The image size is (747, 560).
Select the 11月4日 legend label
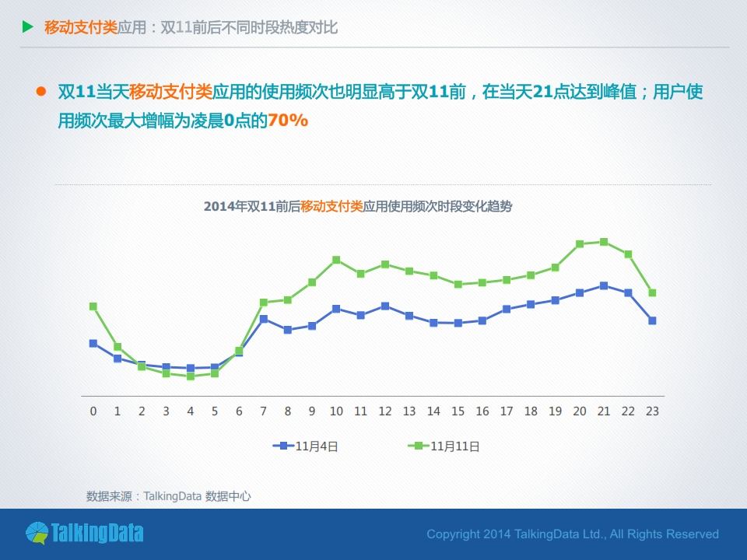pyautogui.click(x=317, y=446)
